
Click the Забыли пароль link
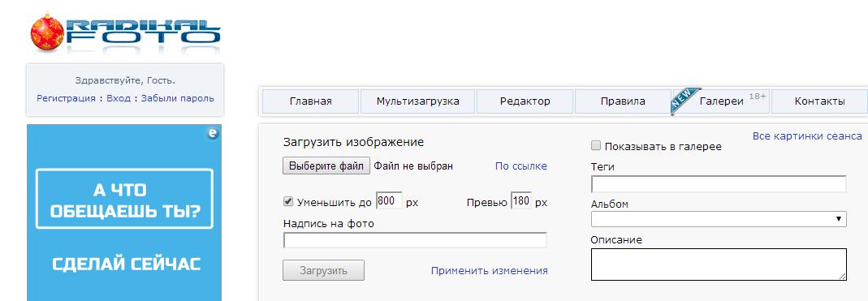[x=178, y=98]
